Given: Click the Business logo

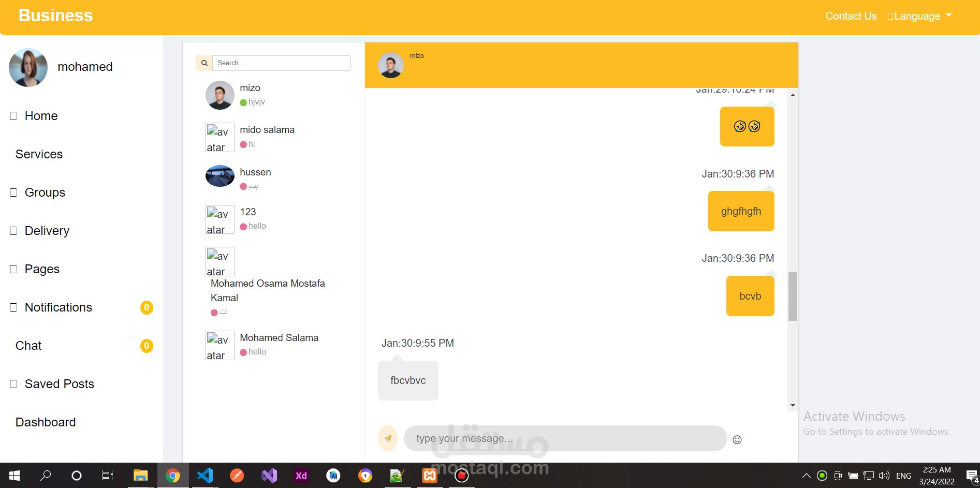Looking at the screenshot, I should tap(55, 16).
